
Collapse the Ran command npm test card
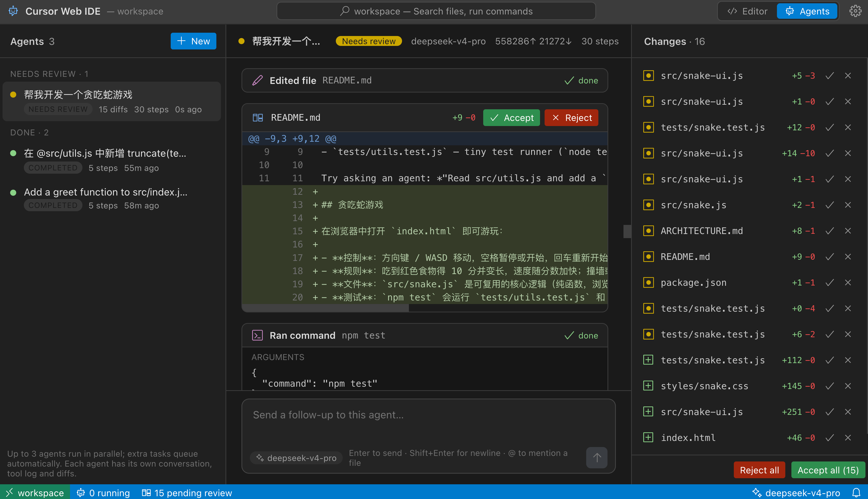[x=425, y=335]
